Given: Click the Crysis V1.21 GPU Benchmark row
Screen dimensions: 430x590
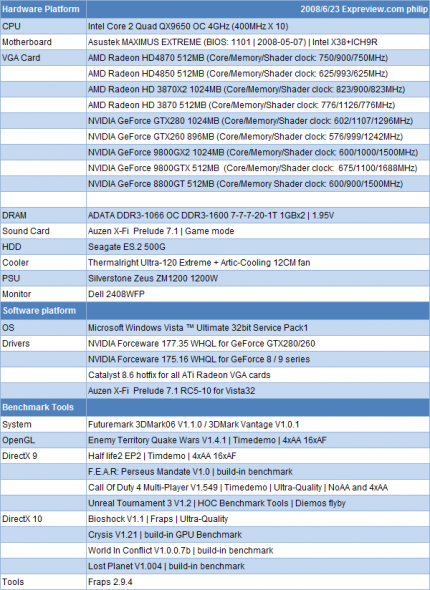Looking at the screenshot, I should click(258, 535).
